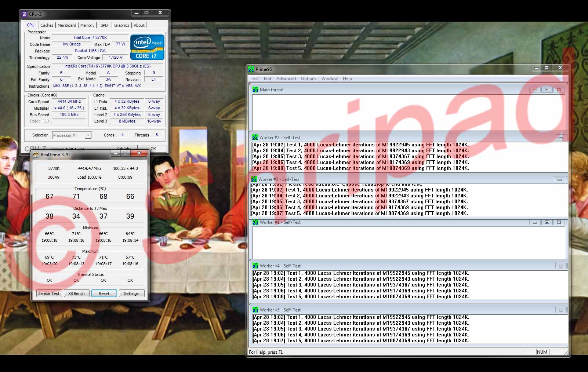The width and height of the screenshot is (588, 372).
Task: Minimize the Worker #2 child window
Action: point(560,138)
